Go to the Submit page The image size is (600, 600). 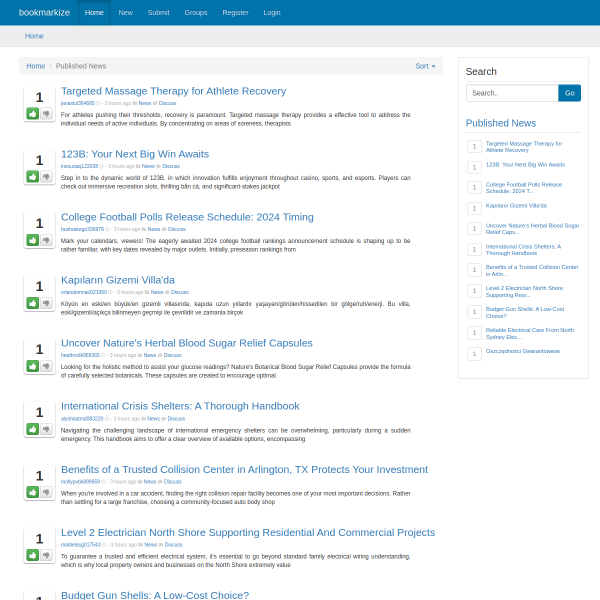158,12
